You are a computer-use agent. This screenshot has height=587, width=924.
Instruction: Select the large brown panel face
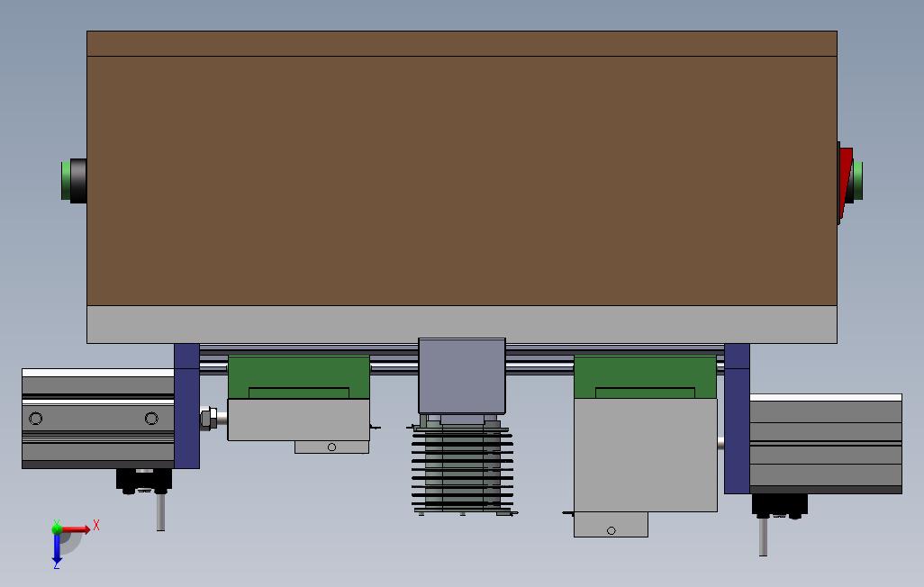pos(462,181)
